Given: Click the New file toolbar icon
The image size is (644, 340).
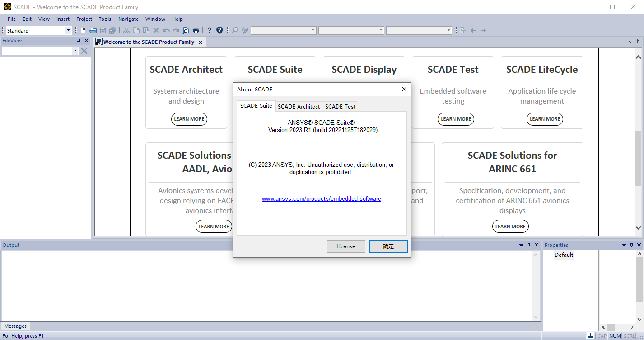Looking at the screenshot, I should [x=83, y=30].
